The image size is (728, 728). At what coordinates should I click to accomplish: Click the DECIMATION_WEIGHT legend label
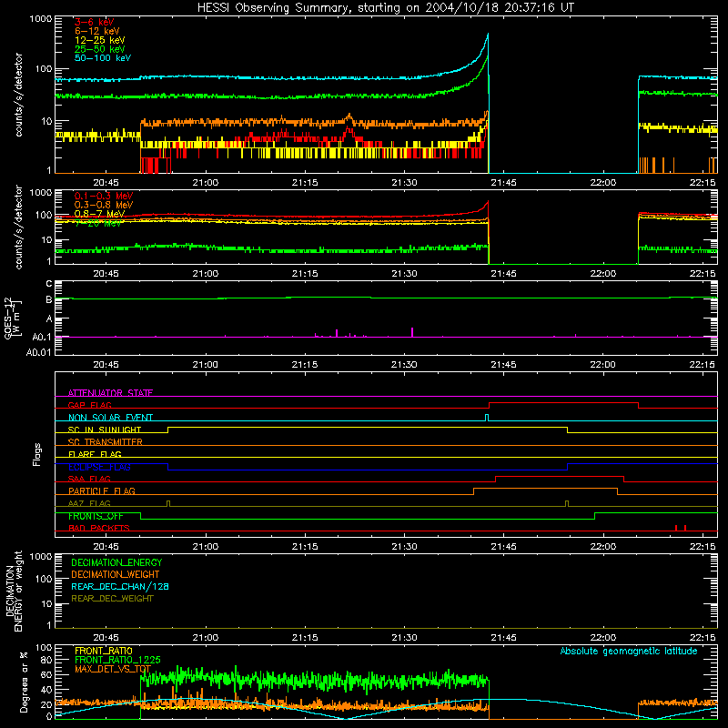[x=116, y=574]
